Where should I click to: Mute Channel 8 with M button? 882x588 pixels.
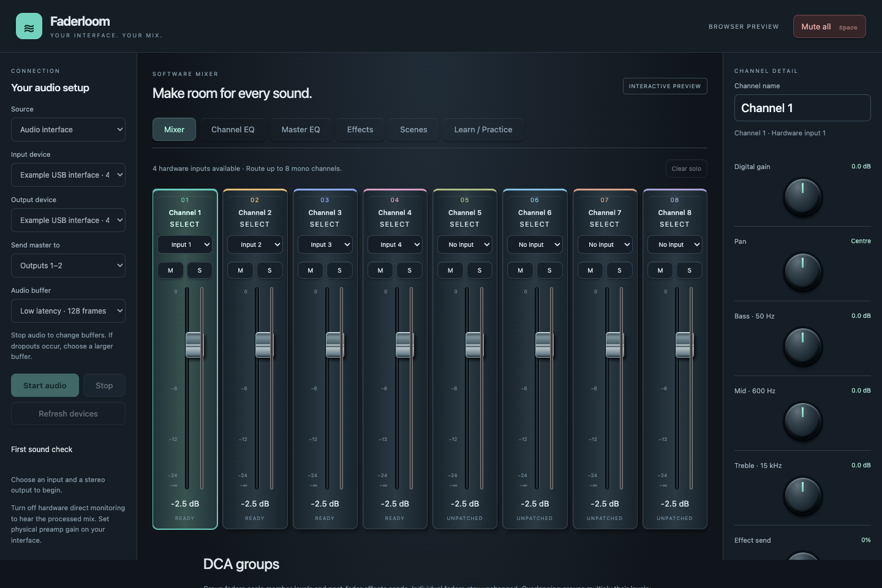(x=660, y=270)
